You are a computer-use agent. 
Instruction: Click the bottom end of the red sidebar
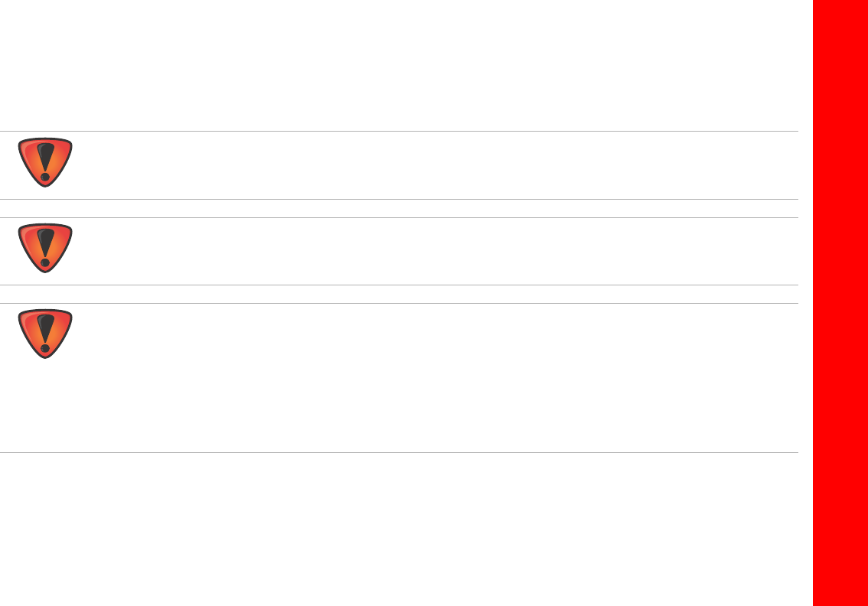(x=840, y=599)
